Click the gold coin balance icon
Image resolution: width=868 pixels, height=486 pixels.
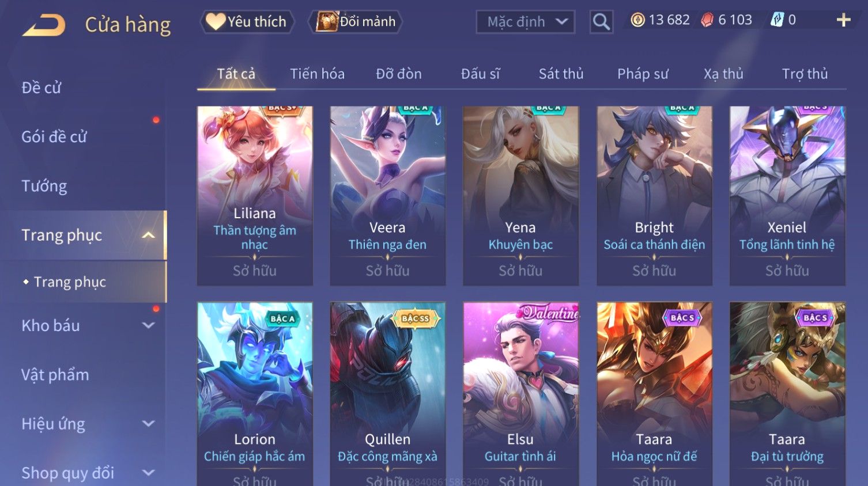click(637, 20)
